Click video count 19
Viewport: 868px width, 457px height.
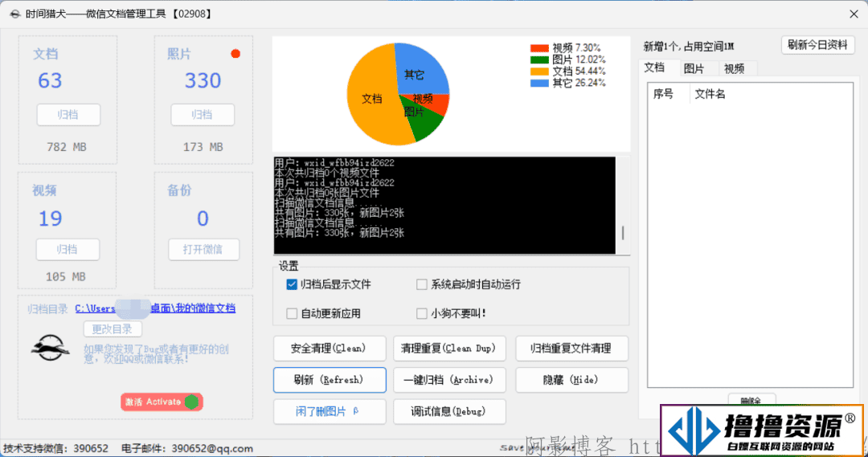coord(50,218)
